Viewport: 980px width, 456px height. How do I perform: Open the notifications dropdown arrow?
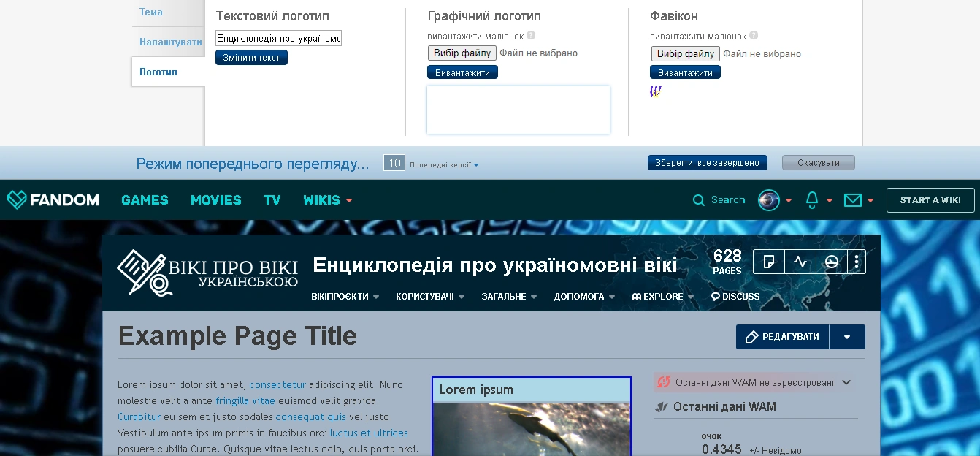point(829,201)
